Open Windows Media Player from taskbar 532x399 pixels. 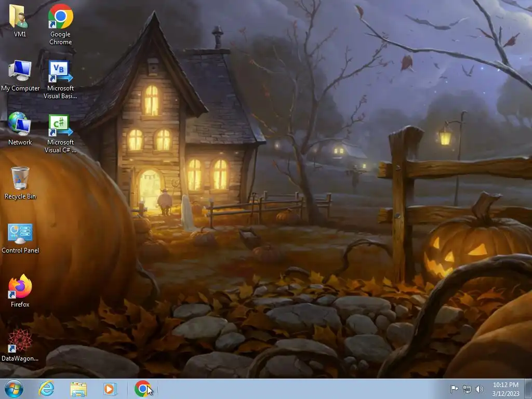click(110, 389)
